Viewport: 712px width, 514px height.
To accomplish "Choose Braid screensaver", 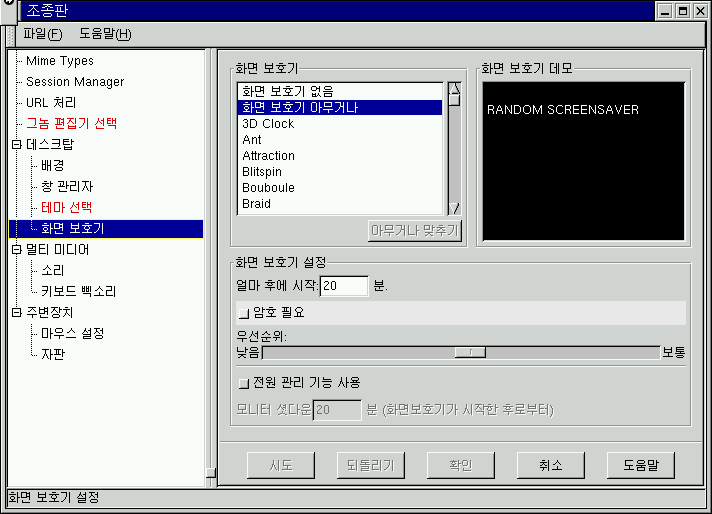I will coord(340,204).
